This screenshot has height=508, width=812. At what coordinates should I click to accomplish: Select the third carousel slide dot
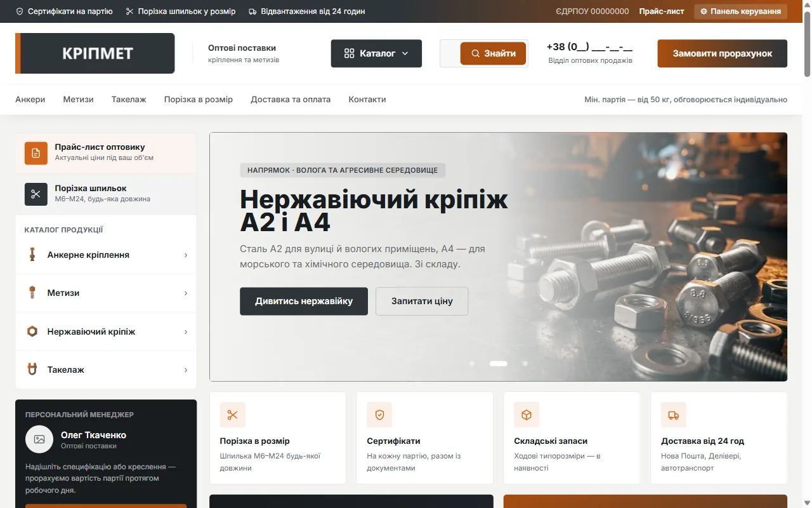525,363
